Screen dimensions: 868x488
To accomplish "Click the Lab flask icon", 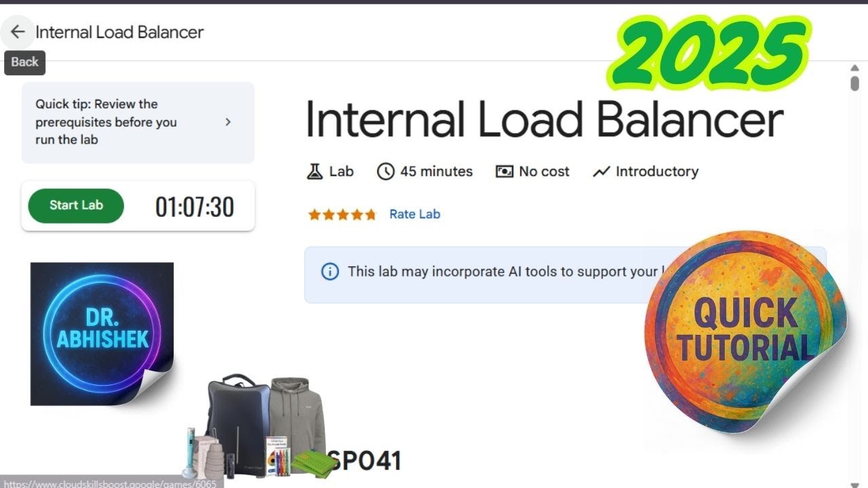I will [x=315, y=171].
